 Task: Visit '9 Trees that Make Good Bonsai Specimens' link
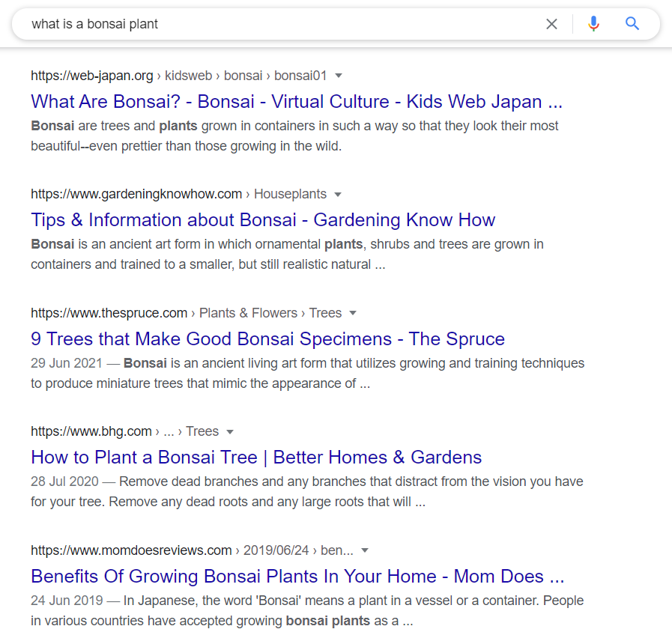pyautogui.click(x=268, y=339)
